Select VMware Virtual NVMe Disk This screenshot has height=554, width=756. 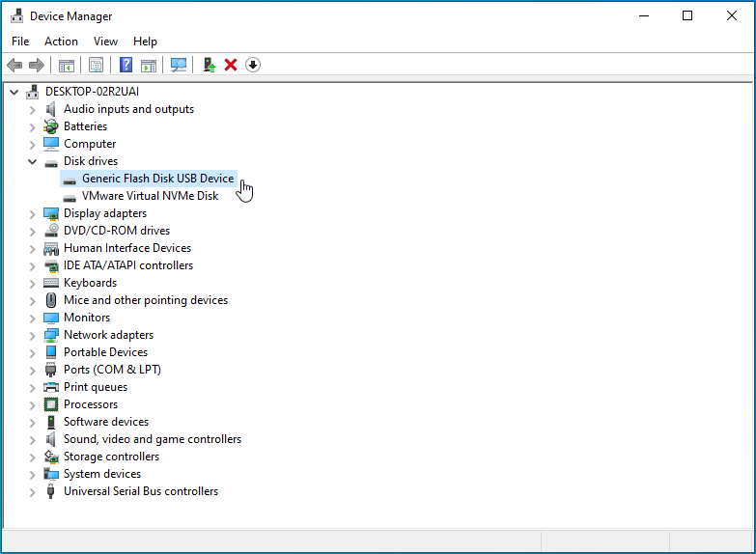pyautogui.click(x=150, y=196)
